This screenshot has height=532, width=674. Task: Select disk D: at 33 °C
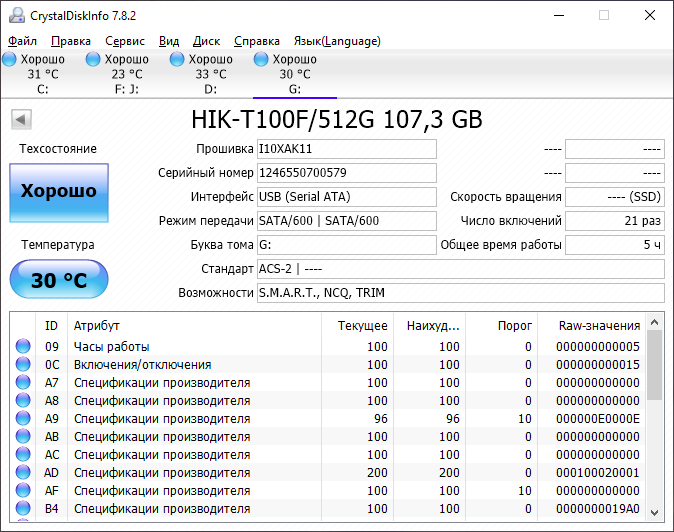click(211, 74)
